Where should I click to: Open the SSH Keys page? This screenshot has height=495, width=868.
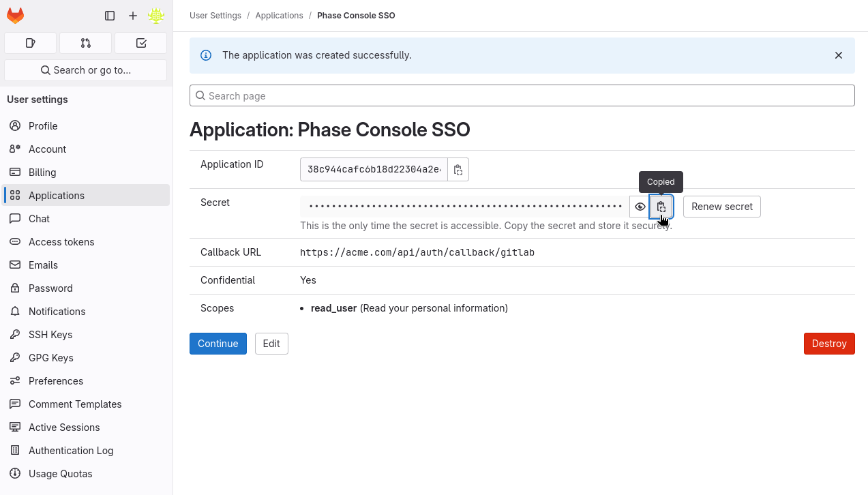coord(86,335)
